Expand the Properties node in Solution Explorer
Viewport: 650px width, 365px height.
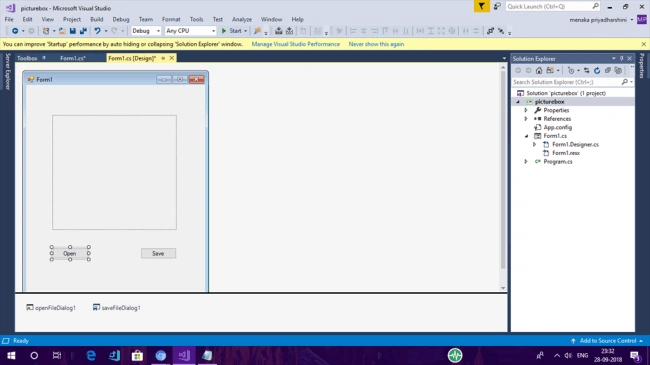point(526,110)
